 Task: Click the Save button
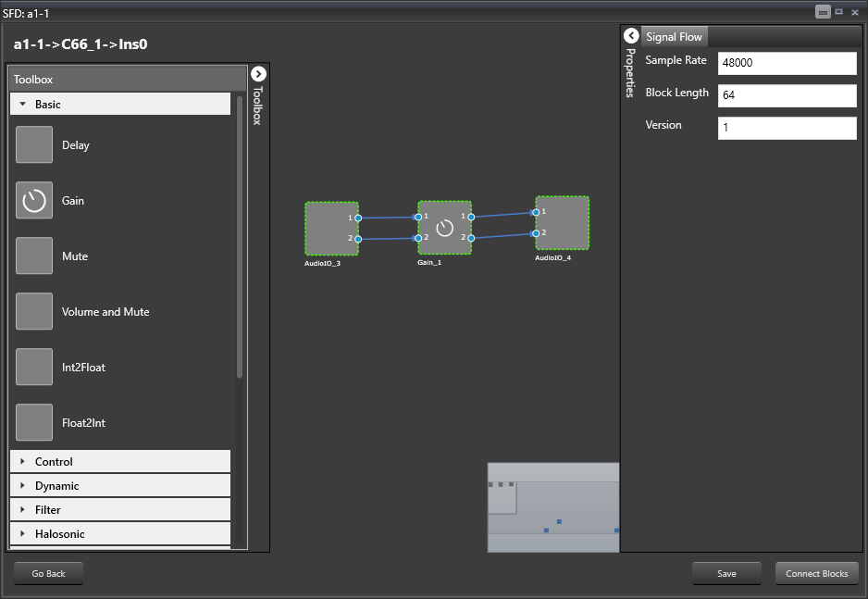coord(726,573)
